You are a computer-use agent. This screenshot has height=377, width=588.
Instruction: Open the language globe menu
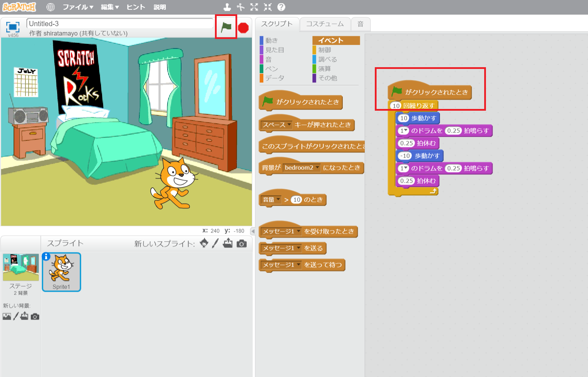51,7
